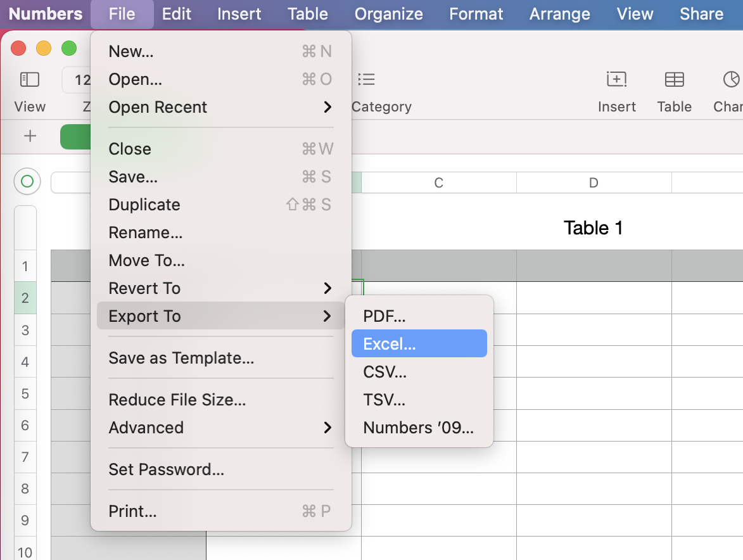This screenshot has width=743, height=560.
Task: Click the table handle circle icon
Action: [x=27, y=181]
